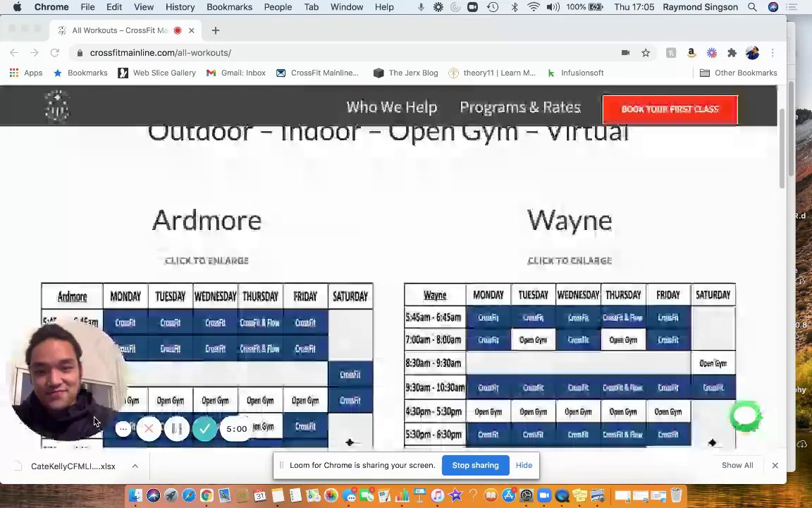Screen dimensions: 812x508
Task: Pause the Loom recording
Action: click(x=177, y=429)
